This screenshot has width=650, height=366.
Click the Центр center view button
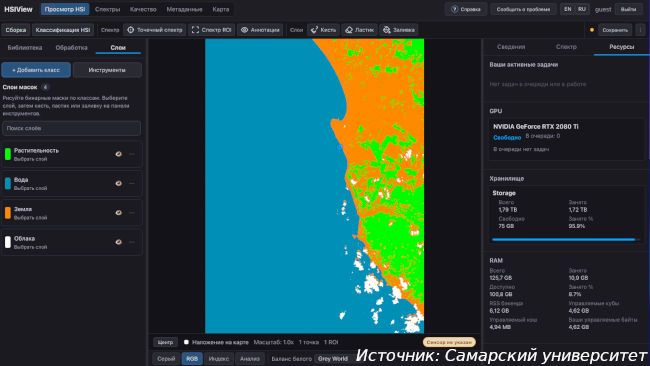tap(165, 342)
